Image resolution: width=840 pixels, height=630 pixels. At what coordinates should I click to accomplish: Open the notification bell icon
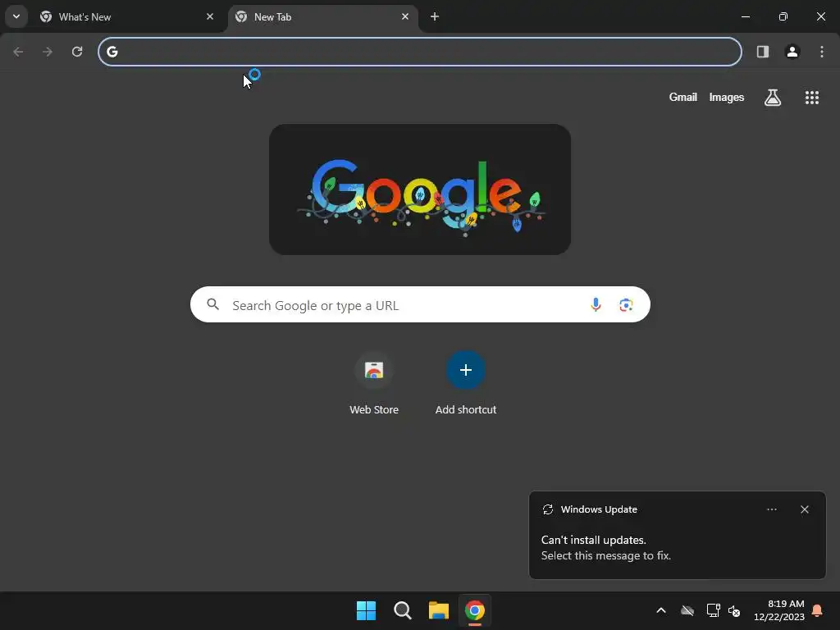pos(818,610)
